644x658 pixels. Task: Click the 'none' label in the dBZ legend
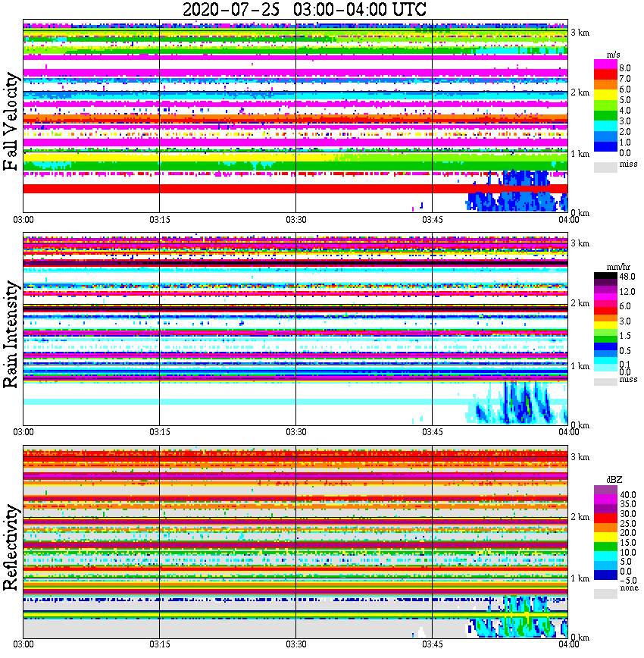[629, 588]
